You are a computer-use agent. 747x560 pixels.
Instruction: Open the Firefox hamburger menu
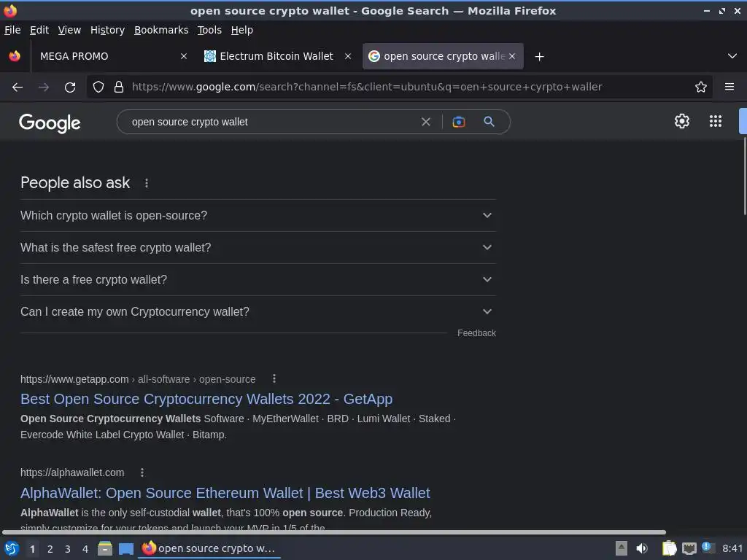click(729, 87)
